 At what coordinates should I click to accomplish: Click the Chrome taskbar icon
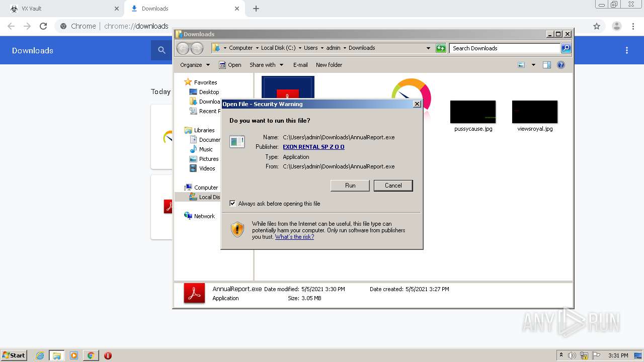point(91,355)
